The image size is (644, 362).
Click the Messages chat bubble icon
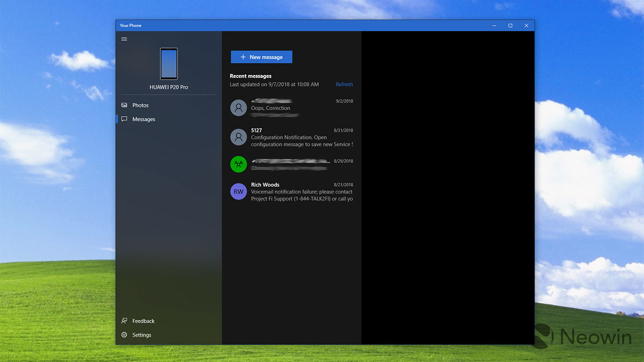click(124, 119)
